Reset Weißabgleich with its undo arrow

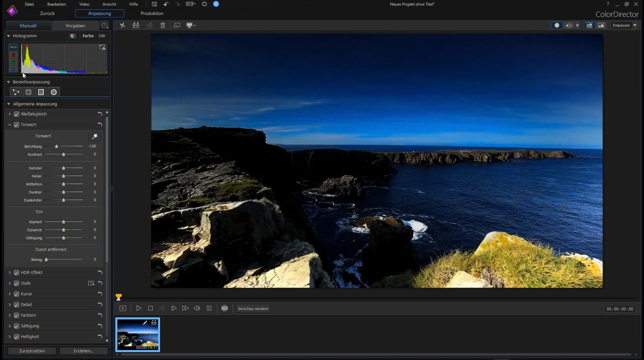(x=100, y=114)
